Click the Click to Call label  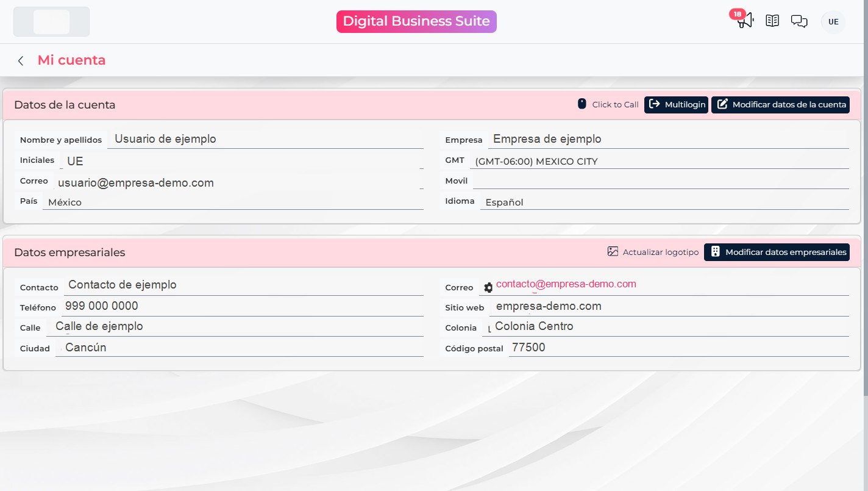(615, 104)
